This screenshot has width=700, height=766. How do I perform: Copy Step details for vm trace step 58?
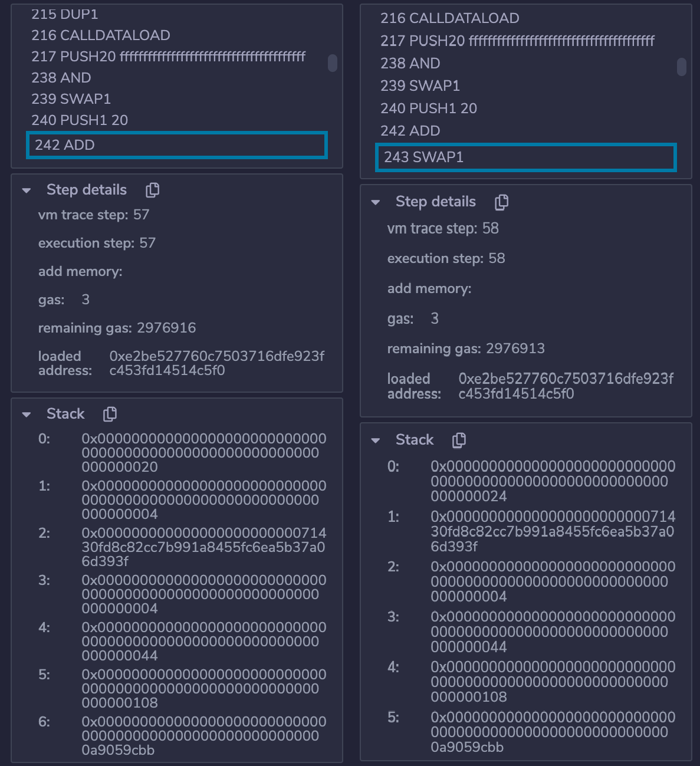click(x=502, y=202)
